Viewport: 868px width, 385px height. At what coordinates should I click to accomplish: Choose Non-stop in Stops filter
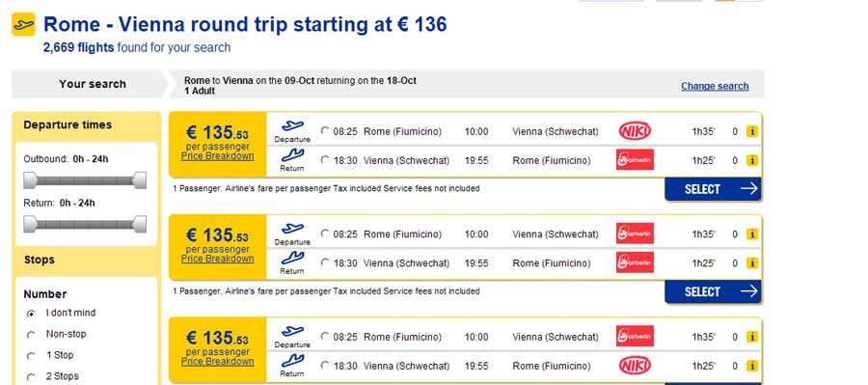pos(31,335)
